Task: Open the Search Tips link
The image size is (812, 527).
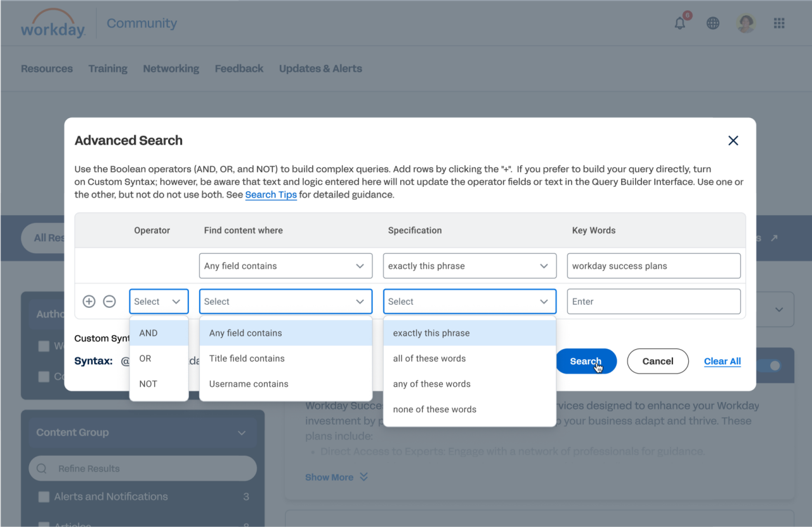Action: [271, 195]
